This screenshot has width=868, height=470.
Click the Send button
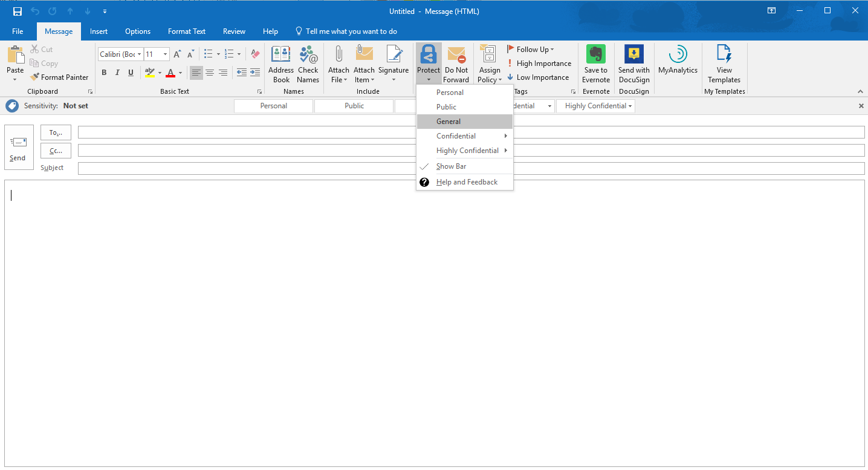coord(18,147)
